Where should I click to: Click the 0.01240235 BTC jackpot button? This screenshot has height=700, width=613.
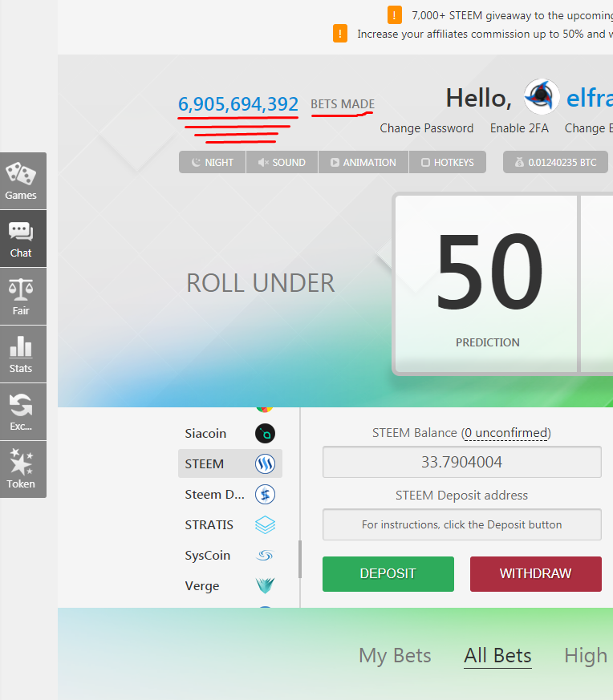(x=555, y=162)
